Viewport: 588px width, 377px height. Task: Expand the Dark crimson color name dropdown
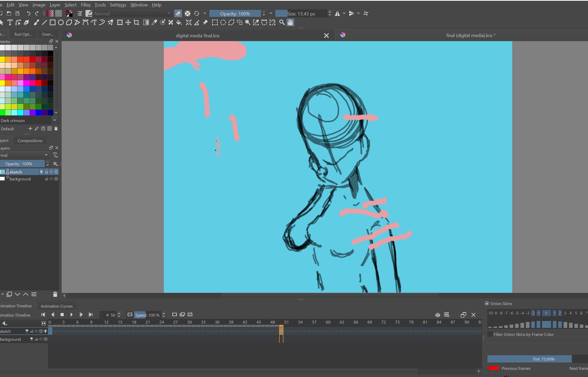(54, 120)
